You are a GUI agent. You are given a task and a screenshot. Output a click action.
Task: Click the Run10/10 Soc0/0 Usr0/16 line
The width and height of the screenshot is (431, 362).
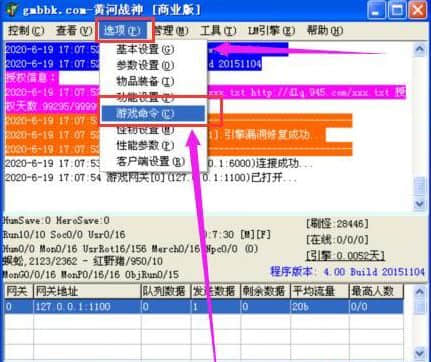coord(64,235)
